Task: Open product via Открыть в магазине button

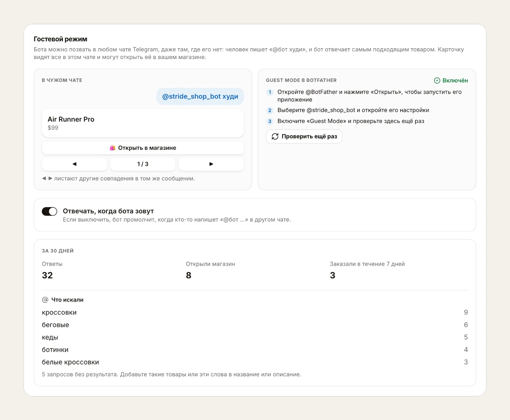Action: (x=143, y=148)
